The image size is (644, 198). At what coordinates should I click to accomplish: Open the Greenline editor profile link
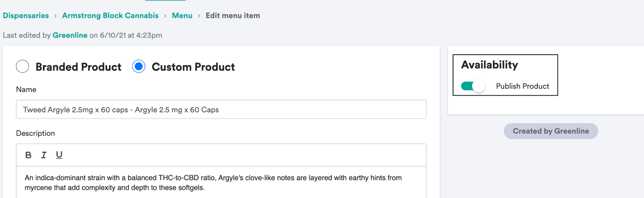pyautogui.click(x=70, y=35)
